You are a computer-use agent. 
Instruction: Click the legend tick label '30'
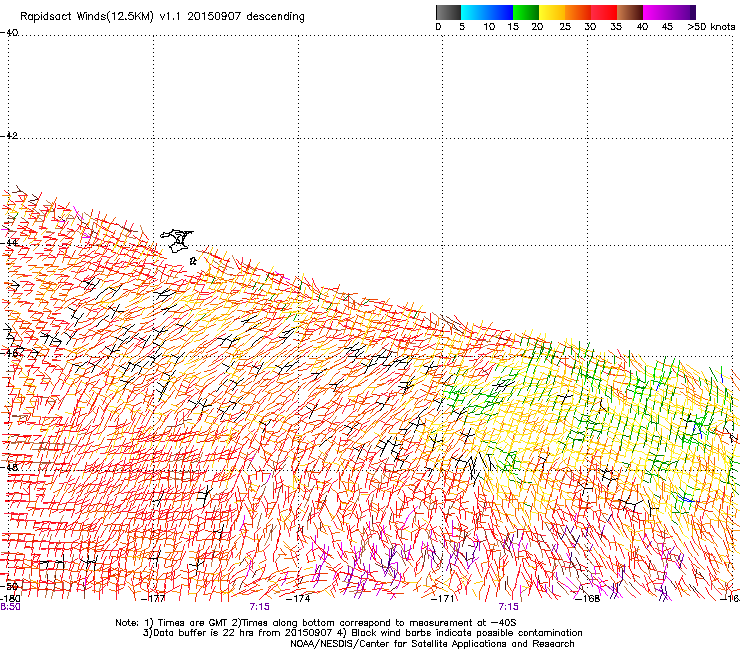tap(590, 27)
